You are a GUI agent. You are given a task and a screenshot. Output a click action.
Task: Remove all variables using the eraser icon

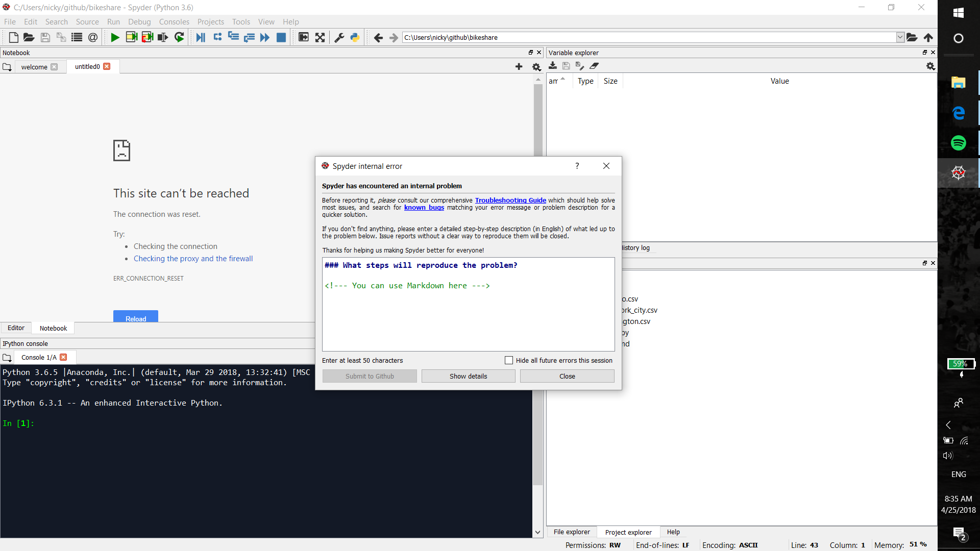tap(595, 66)
